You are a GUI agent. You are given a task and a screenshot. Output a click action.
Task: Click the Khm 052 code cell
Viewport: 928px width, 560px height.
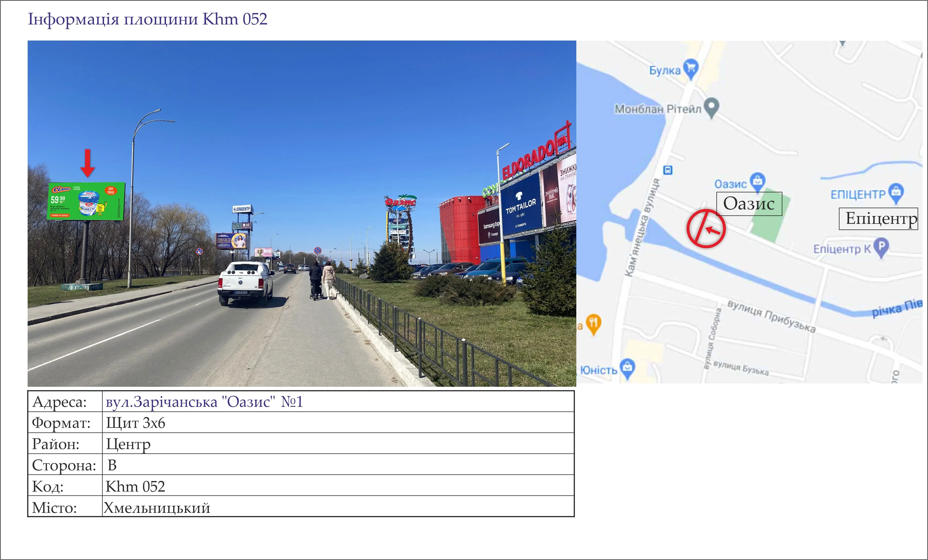point(338,485)
